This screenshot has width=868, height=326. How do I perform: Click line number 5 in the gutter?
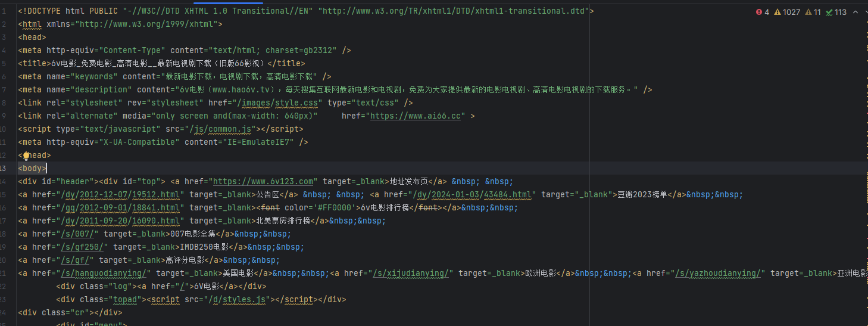pos(4,63)
